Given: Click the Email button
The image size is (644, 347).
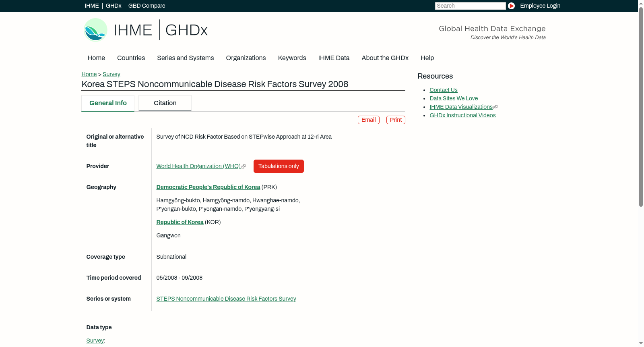Looking at the screenshot, I should pos(369,120).
